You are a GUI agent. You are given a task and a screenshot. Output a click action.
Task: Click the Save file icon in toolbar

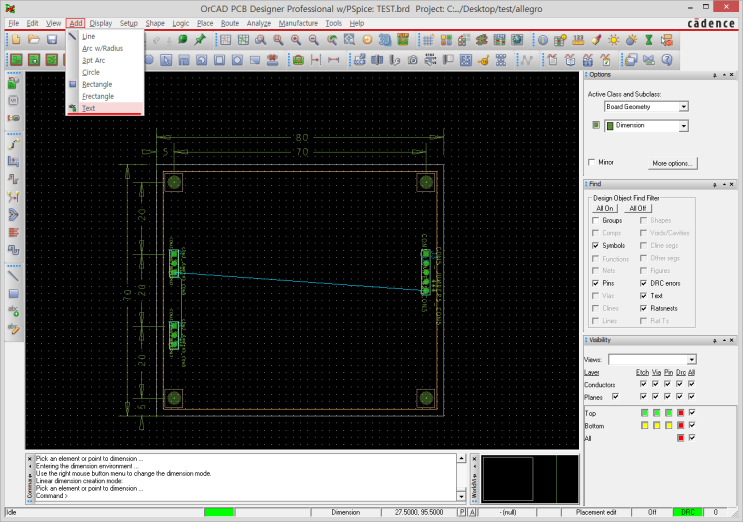[x=51, y=40]
